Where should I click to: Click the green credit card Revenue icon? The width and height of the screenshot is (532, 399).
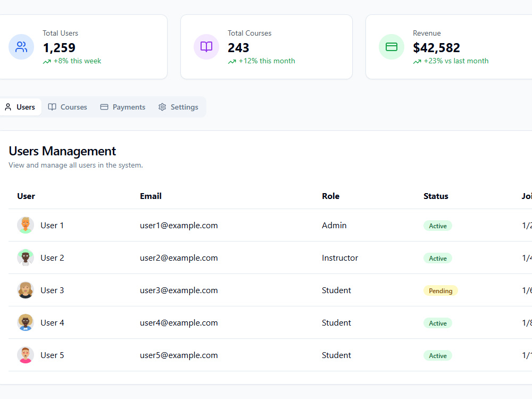pos(392,47)
